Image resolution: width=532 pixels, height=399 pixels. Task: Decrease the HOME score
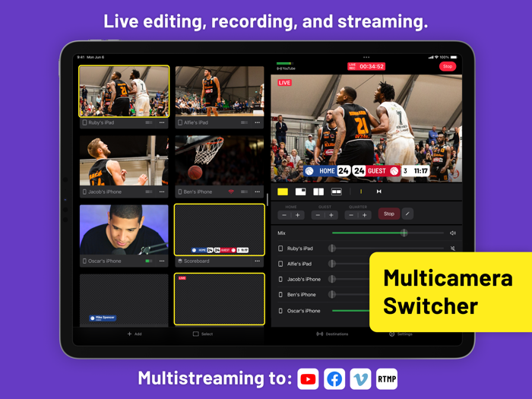pos(284,215)
